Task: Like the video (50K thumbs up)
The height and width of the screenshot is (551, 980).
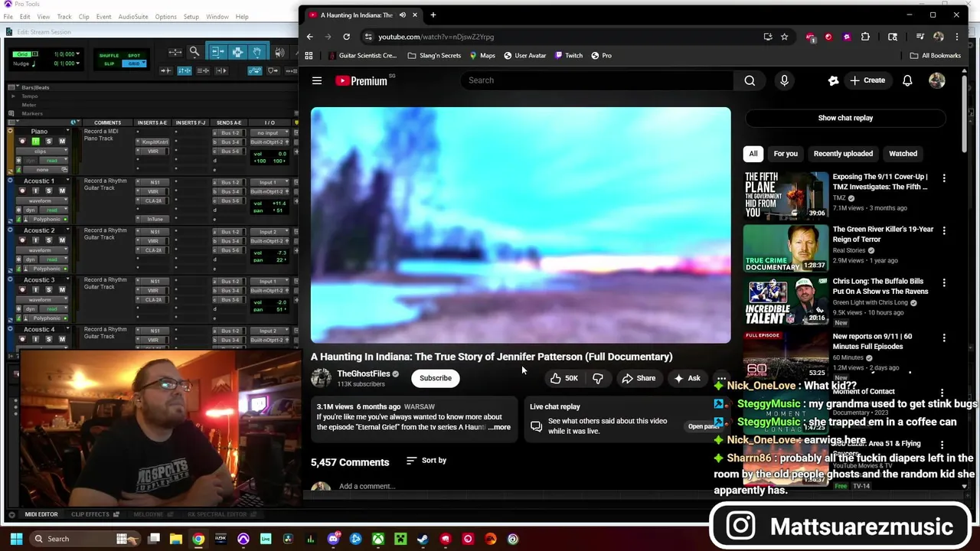Action: (x=563, y=378)
